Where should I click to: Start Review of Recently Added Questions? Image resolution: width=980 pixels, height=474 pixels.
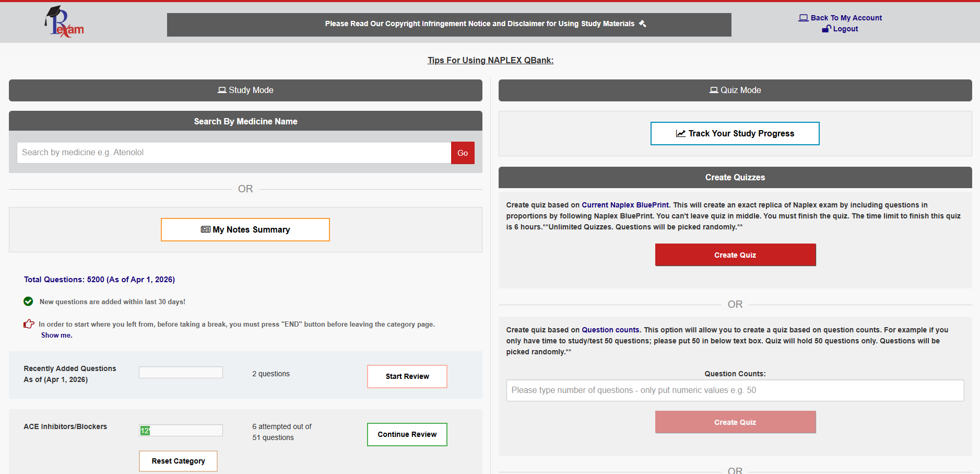(407, 376)
